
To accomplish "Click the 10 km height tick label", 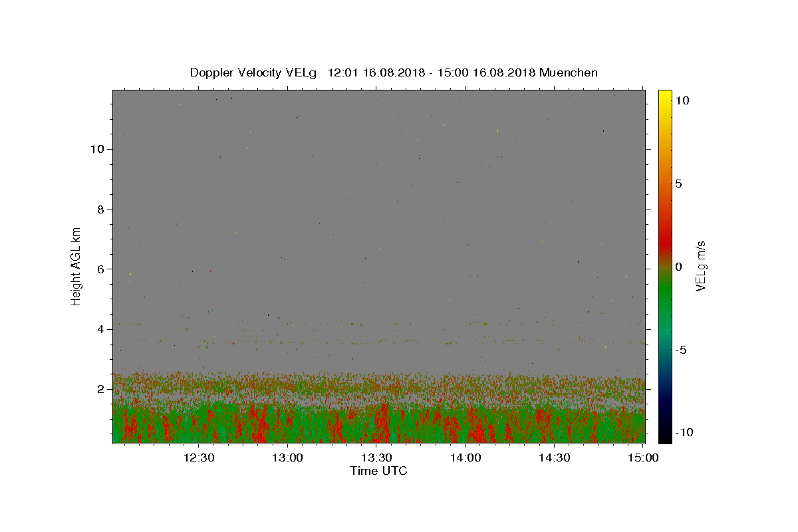I will pos(97,149).
